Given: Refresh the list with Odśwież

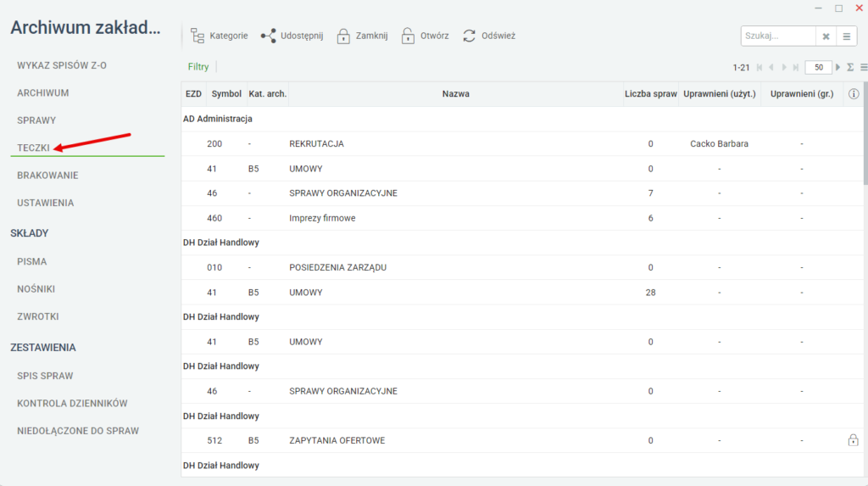Looking at the screenshot, I should coord(489,36).
